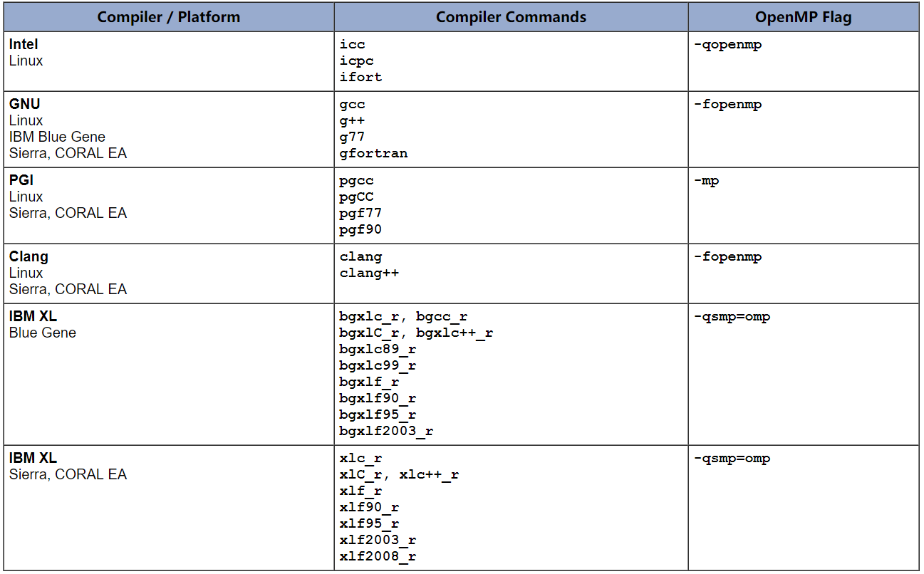Click the "Compiler Commands" column header
Image resolution: width=924 pixels, height=574 pixels.
coord(511,17)
